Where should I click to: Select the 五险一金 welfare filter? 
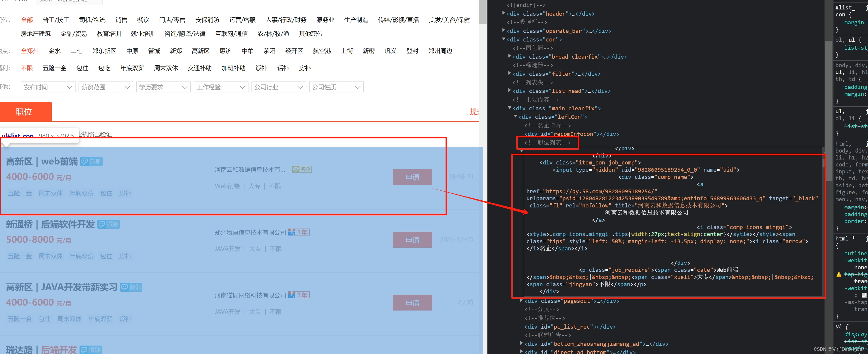pos(55,68)
